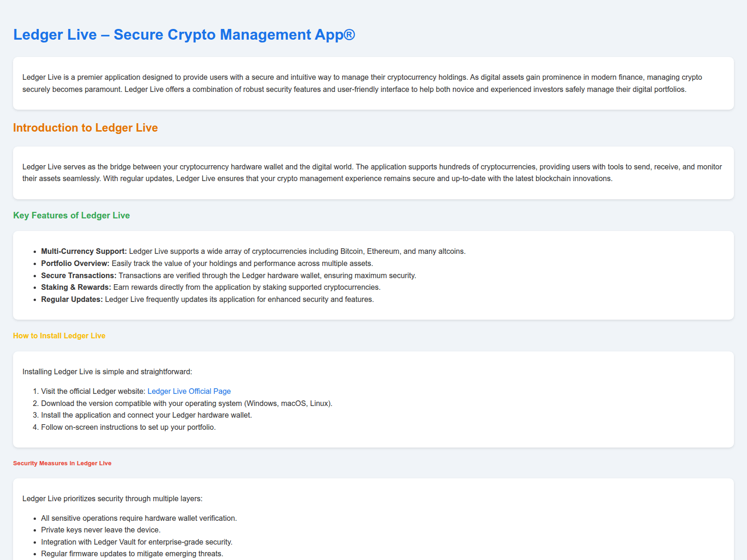Screen dimensions: 747x560
Task: Click 'Integration with Ledger Vault' bullet
Action: pos(137,542)
